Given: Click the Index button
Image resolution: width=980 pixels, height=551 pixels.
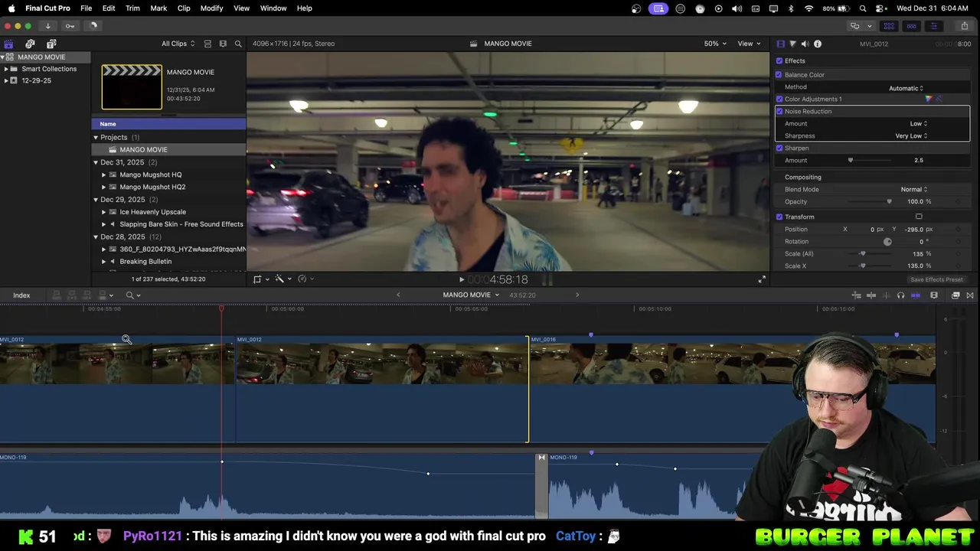Looking at the screenshot, I should tap(21, 295).
